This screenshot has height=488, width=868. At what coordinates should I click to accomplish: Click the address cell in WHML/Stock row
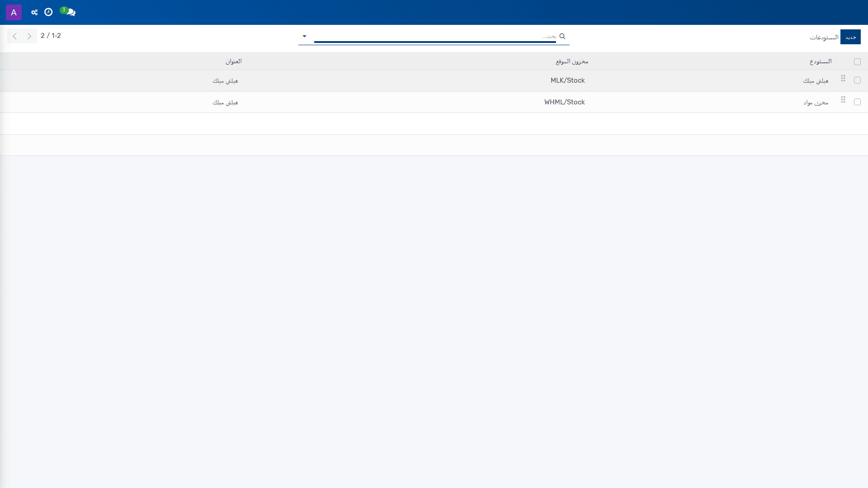(x=225, y=103)
